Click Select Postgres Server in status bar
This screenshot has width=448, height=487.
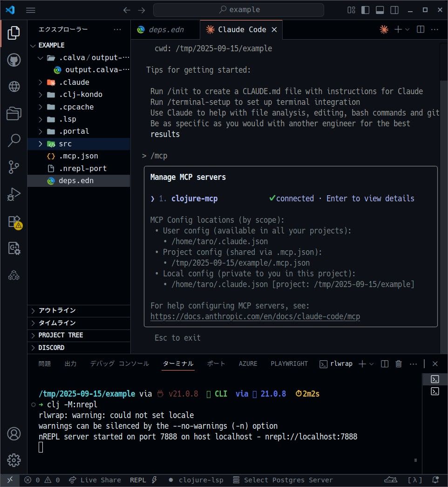[x=283, y=480]
